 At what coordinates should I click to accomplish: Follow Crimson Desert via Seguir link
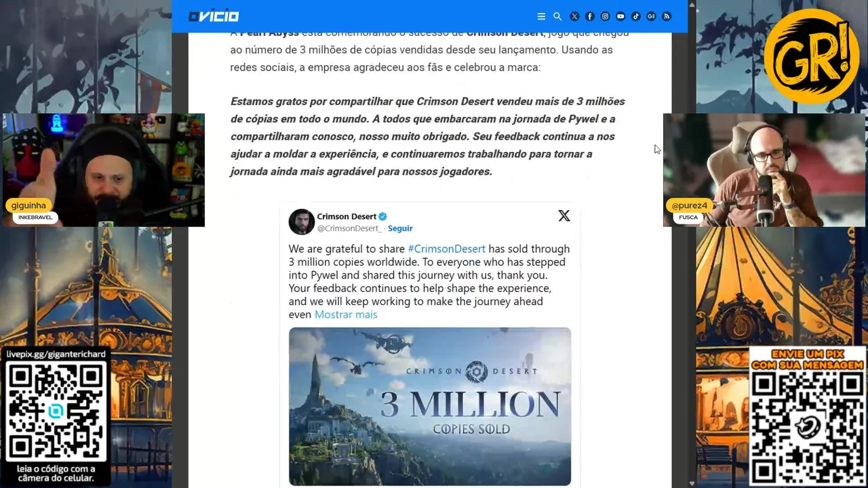pos(400,228)
